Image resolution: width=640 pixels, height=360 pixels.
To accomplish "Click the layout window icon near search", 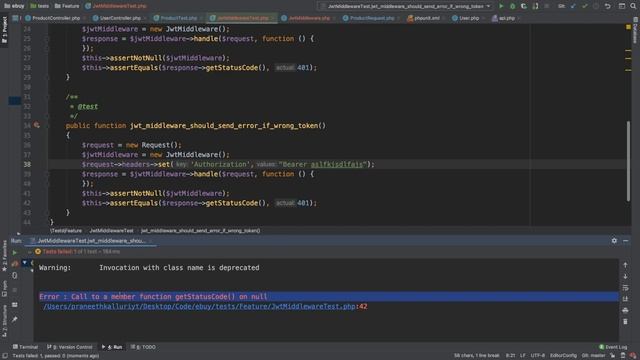I will click(622, 6).
